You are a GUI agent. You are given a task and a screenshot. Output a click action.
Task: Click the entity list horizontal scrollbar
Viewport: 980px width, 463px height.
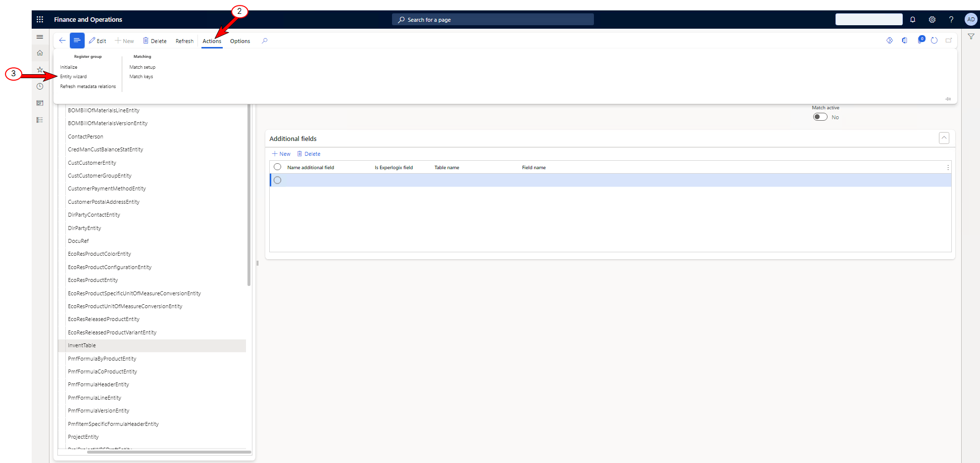pyautogui.click(x=169, y=452)
